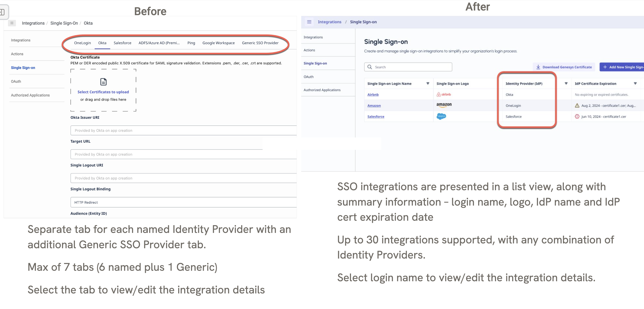Screen dimensions: 644x309
Task: Click the Single Sign-on page heading
Action: (x=386, y=42)
